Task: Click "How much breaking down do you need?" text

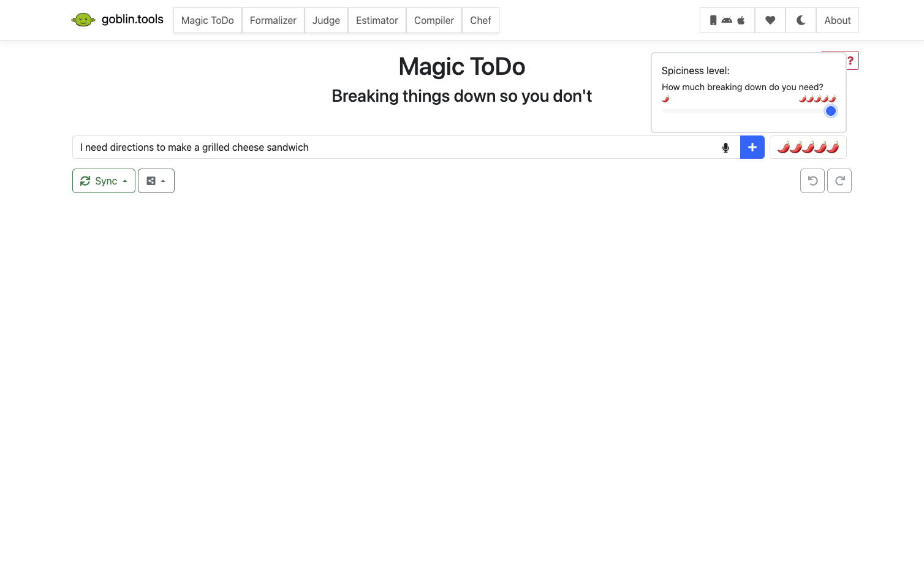Action: click(743, 87)
